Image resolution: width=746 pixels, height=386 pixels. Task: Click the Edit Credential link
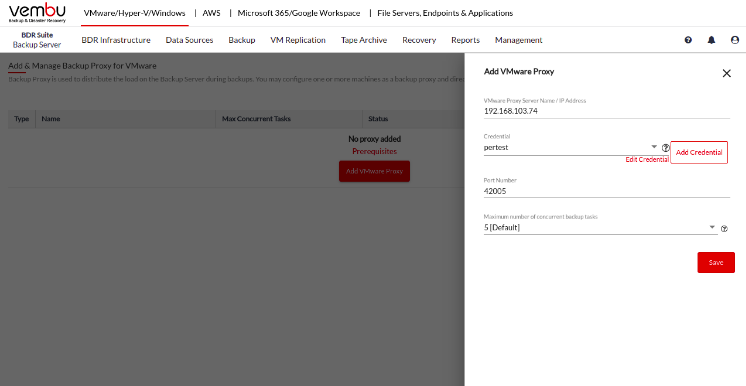pos(647,160)
